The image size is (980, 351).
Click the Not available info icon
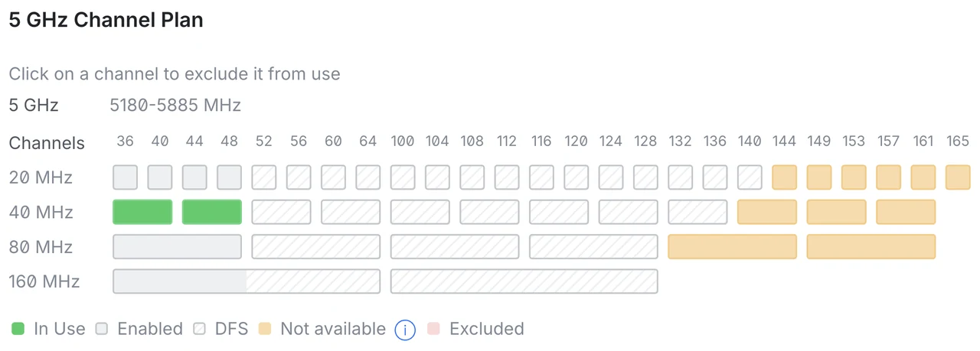click(x=405, y=330)
